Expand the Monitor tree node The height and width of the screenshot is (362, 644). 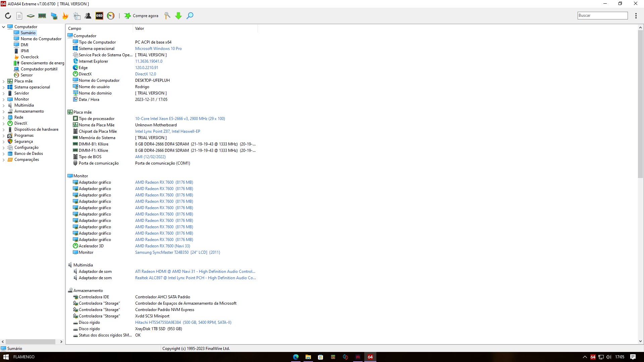[x=3, y=99]
